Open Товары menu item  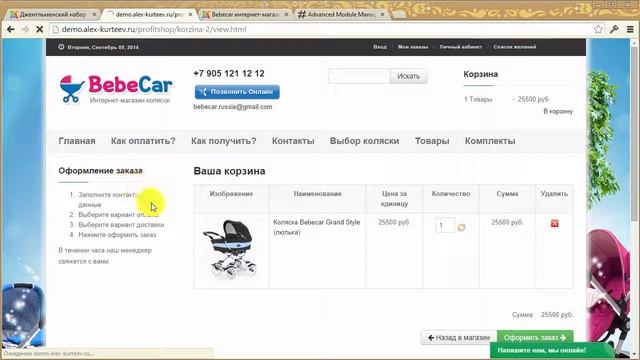click(x=432, y=141)
